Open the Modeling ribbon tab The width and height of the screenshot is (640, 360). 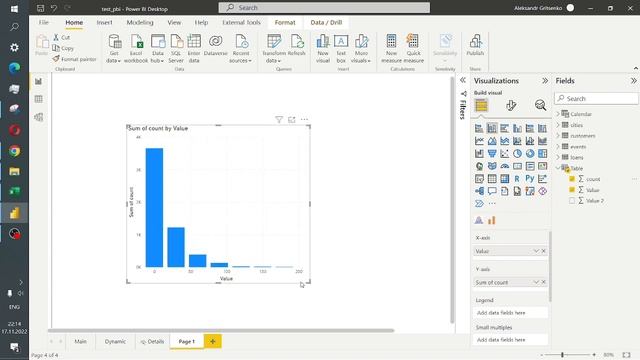pos(140,22)
